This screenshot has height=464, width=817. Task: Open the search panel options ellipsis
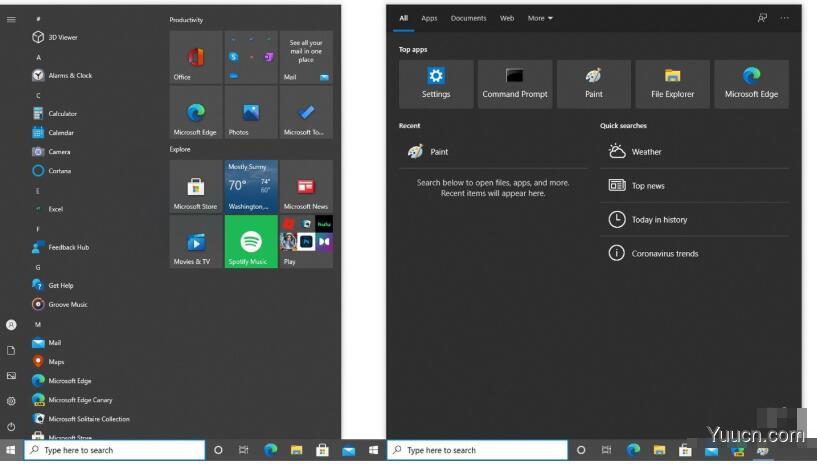pyautogui.click(x=784, y=18)
